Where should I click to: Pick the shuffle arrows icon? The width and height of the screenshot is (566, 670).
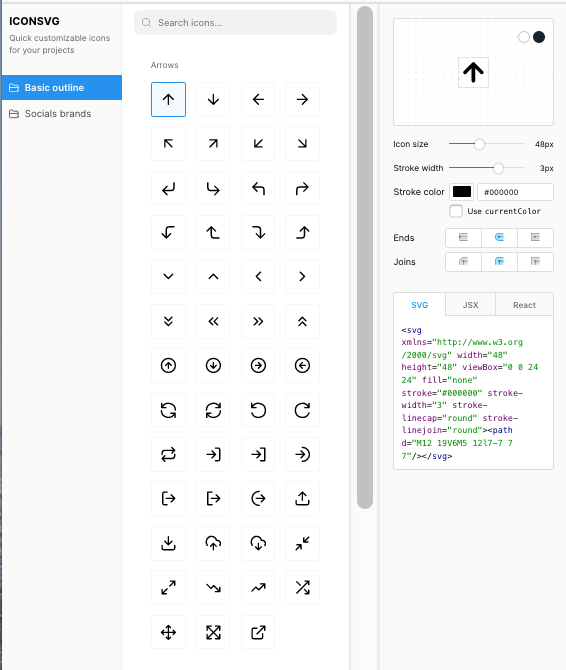point(302,588)
